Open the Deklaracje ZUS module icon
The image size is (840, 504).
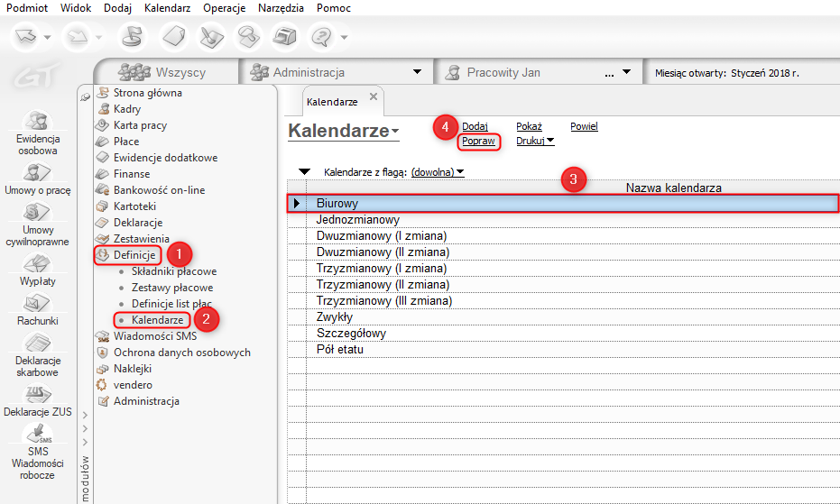pyautogui.click(x=38, y=394)
